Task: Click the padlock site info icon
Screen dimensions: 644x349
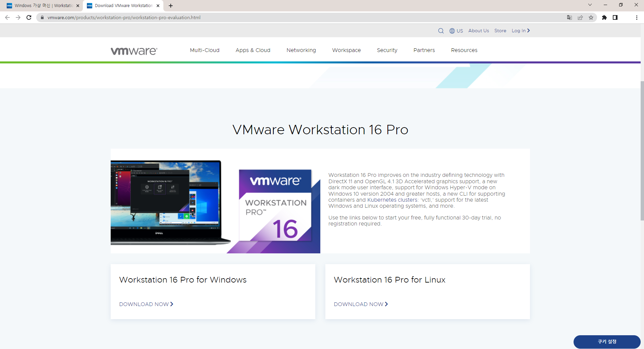Action: click(x=42, y=17)
